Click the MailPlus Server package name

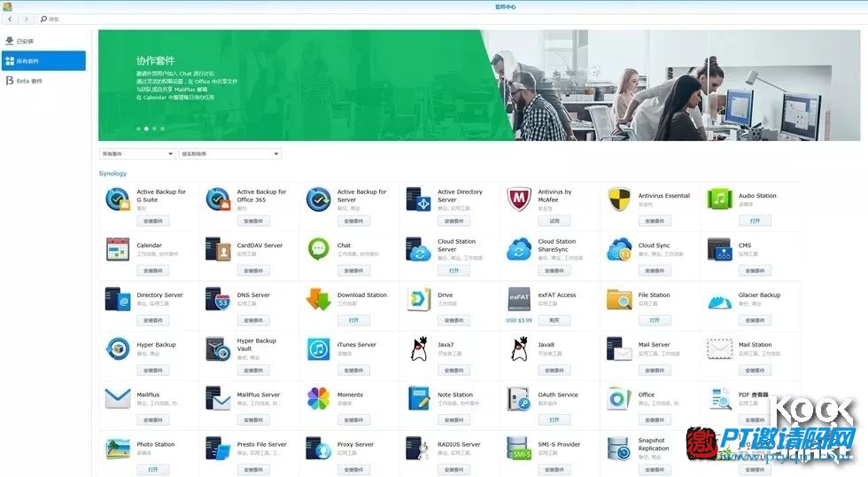click(259, 395)
